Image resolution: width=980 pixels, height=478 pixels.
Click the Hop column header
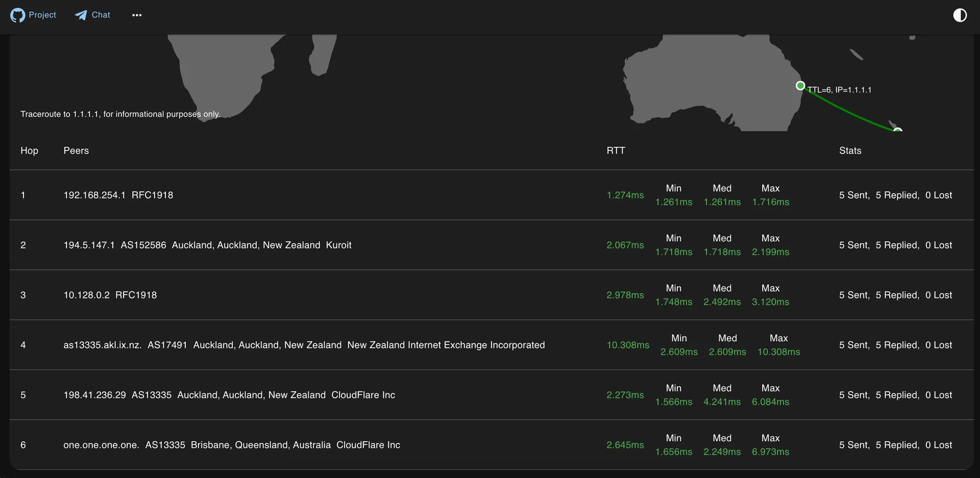(29, 151)
